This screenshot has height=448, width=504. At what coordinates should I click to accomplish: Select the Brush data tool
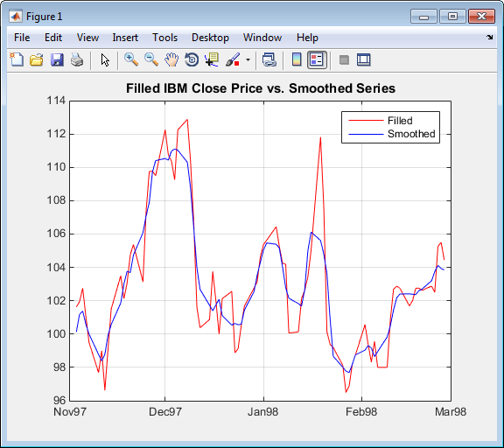click(x=233, y=59)
